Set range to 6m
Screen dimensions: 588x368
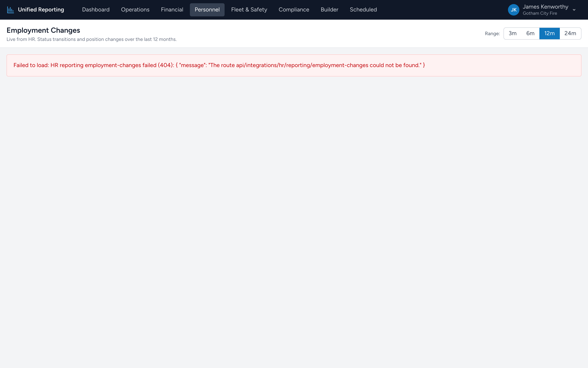[x=530, y=33]
